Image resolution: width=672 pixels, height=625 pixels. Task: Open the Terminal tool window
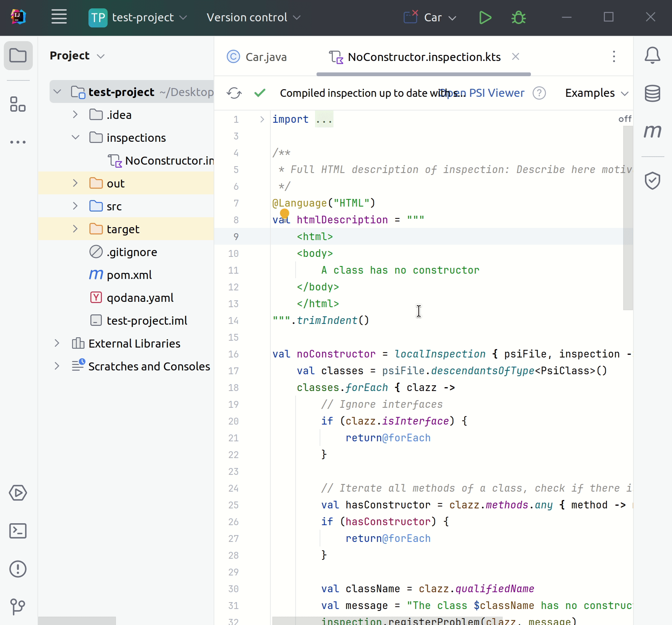coord(18,531)
